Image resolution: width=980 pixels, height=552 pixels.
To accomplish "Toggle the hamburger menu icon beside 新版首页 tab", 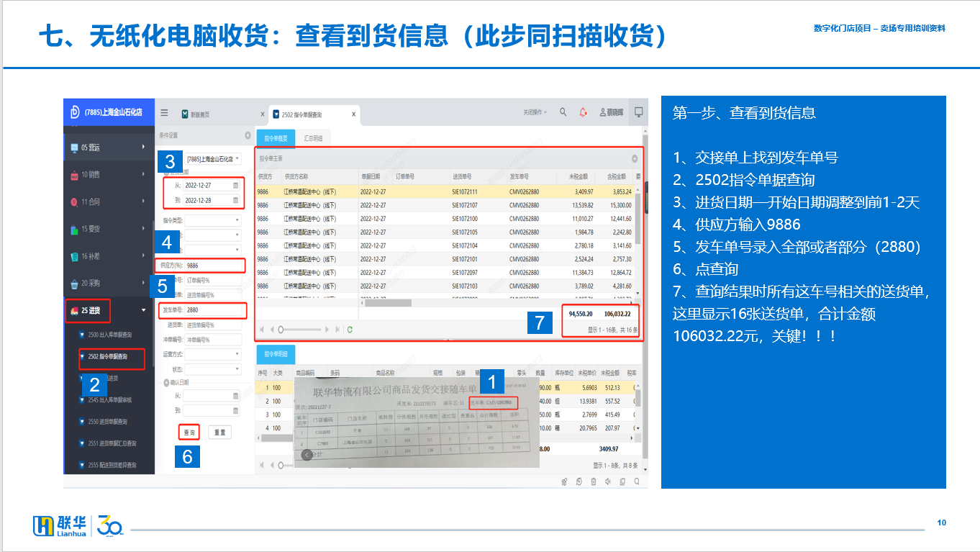I will (164, 113).
